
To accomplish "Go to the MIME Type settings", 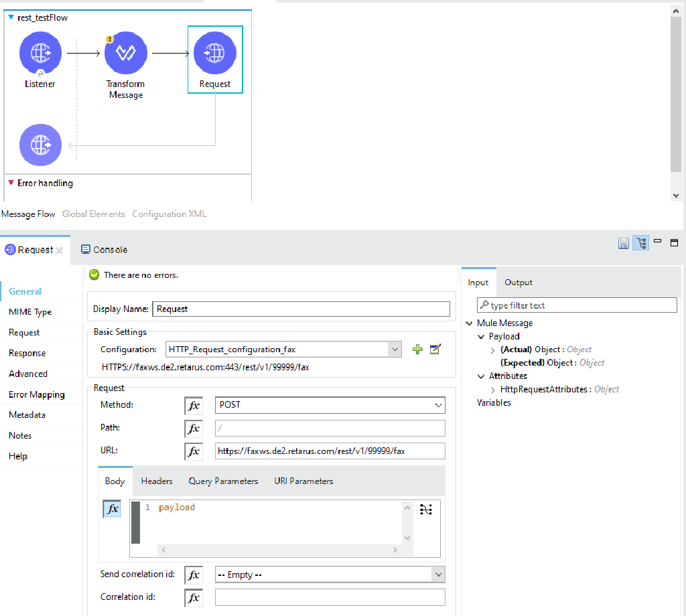I will pos(30,312).
